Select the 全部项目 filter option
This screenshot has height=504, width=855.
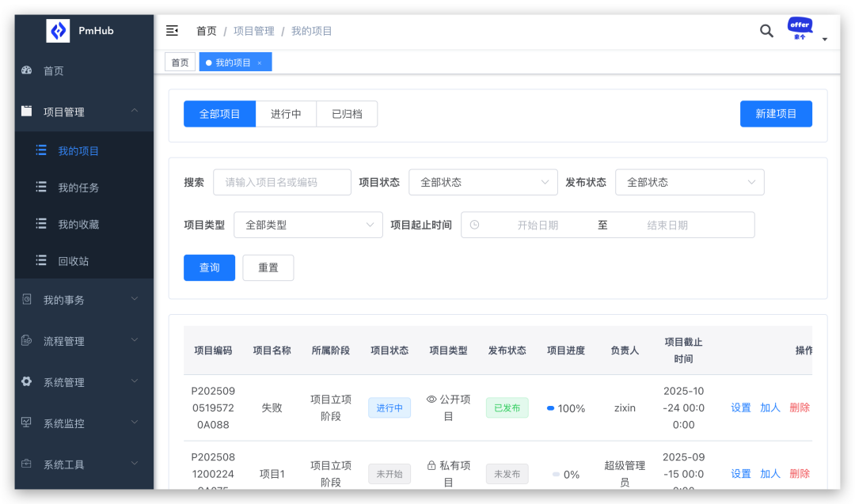(219, 114)
